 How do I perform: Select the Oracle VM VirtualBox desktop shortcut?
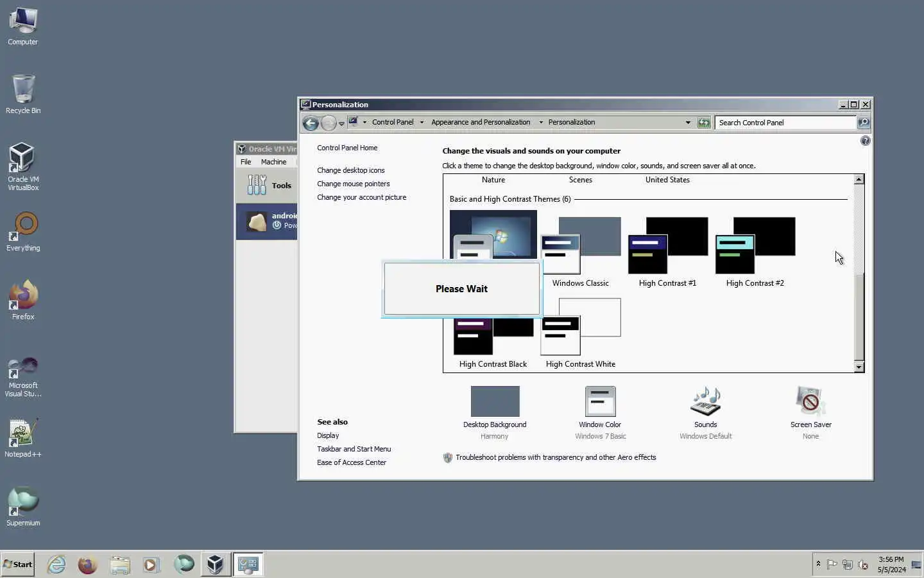point(23,167)
